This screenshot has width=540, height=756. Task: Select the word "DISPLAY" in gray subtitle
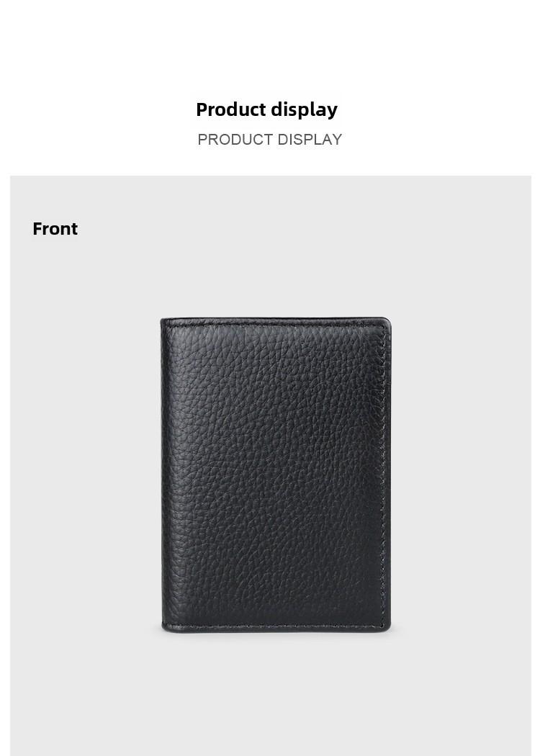[x=310, y=140]
